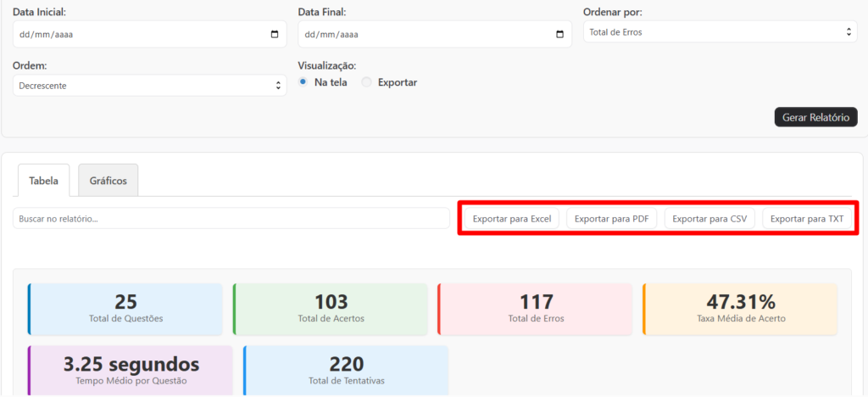Click the Gerar Relatório button
This screenshot has width=868, height=397.
815,117
